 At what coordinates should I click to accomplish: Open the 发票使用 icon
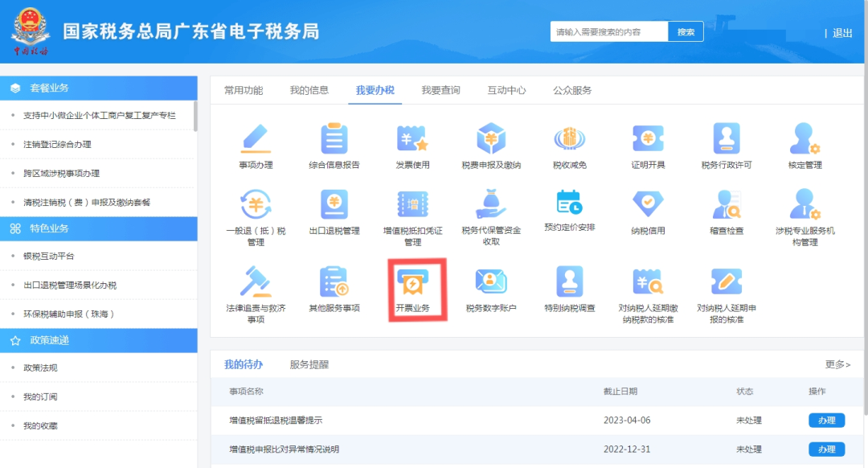pyautogui.click(x=412, y=138)
